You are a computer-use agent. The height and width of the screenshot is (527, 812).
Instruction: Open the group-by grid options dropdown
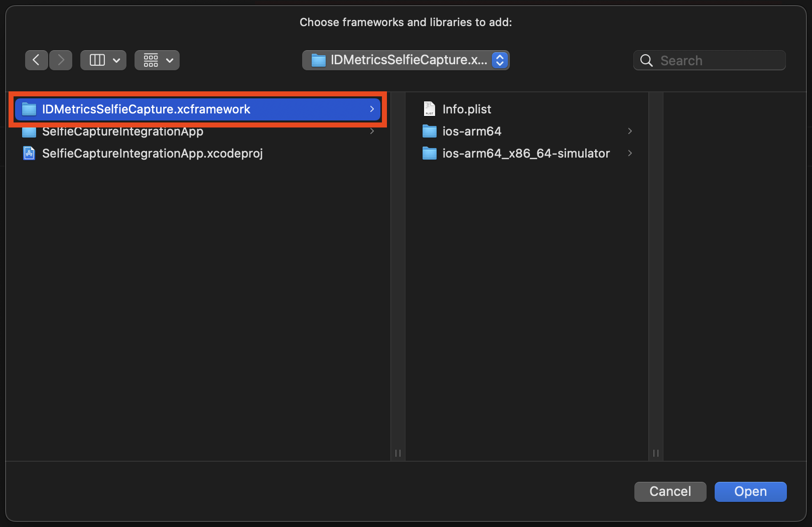click(157, 60)
